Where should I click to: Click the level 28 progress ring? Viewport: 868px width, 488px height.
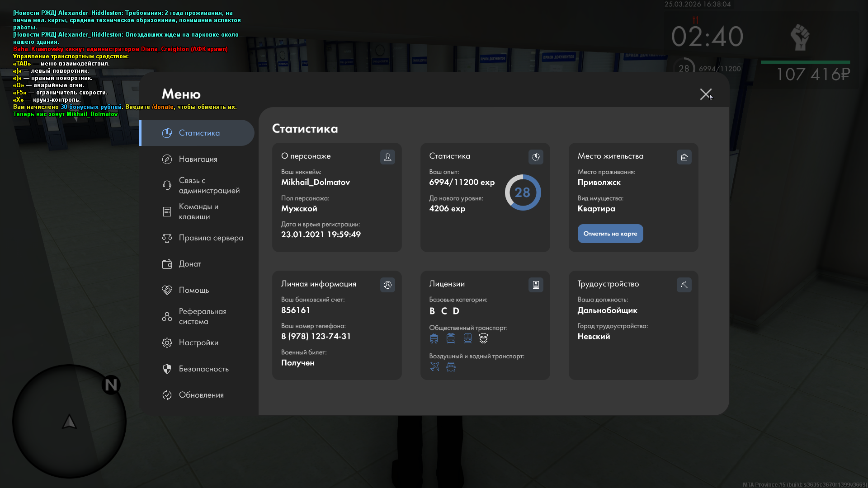523,192
